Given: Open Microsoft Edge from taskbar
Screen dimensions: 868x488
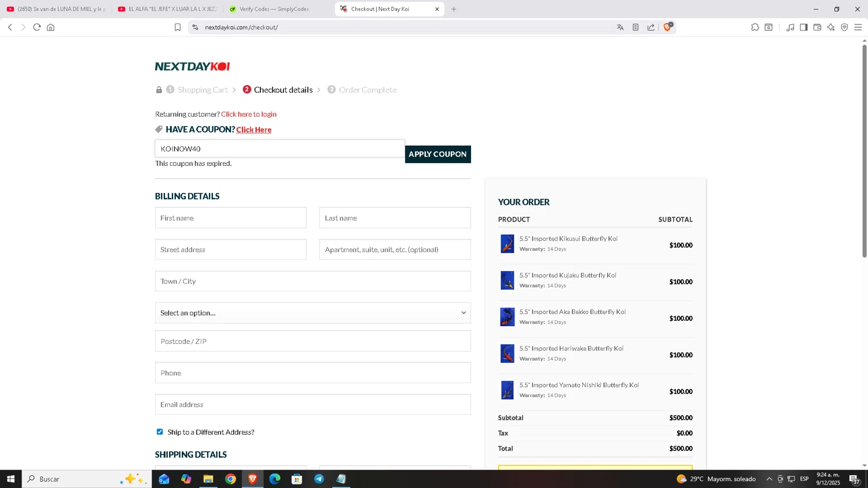Looking at the screenshot, I should [x=275, y=479].
